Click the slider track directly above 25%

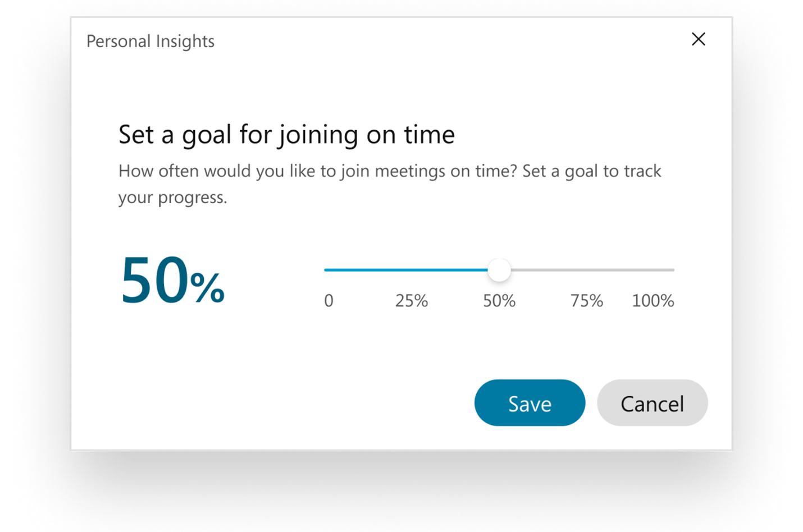[412, 270]
